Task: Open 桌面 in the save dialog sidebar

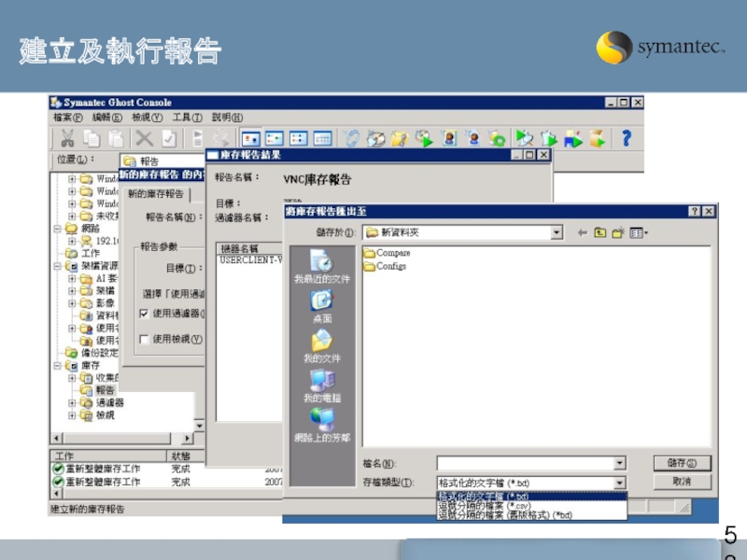Action: [x=322, y=307]
